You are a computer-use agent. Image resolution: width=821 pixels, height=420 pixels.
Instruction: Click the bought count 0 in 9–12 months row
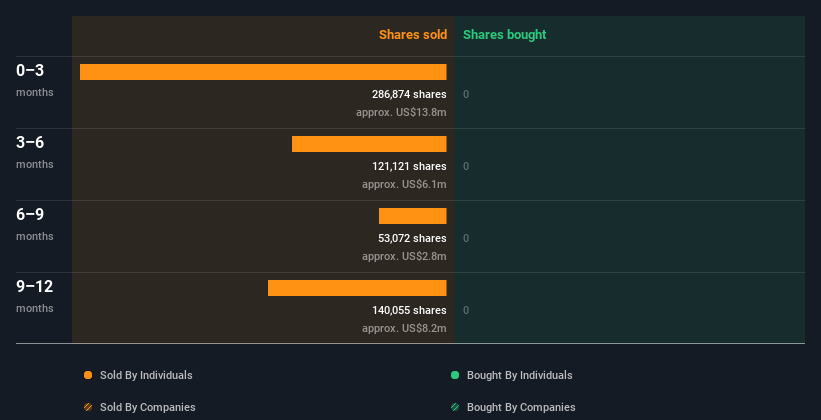click(x=466, y=310)
